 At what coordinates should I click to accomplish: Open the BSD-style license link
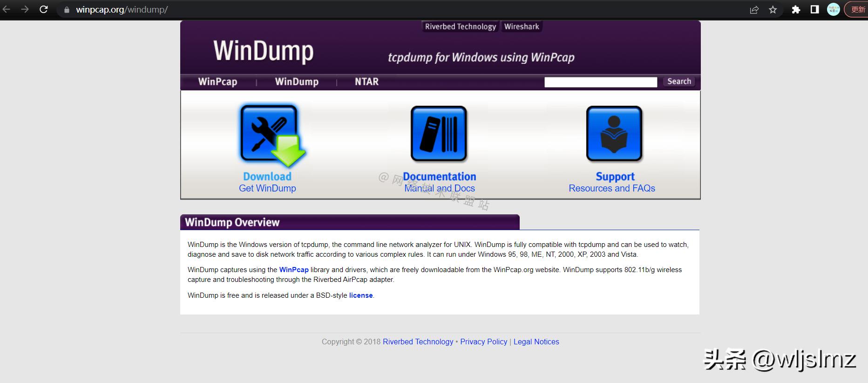point(361,295)
